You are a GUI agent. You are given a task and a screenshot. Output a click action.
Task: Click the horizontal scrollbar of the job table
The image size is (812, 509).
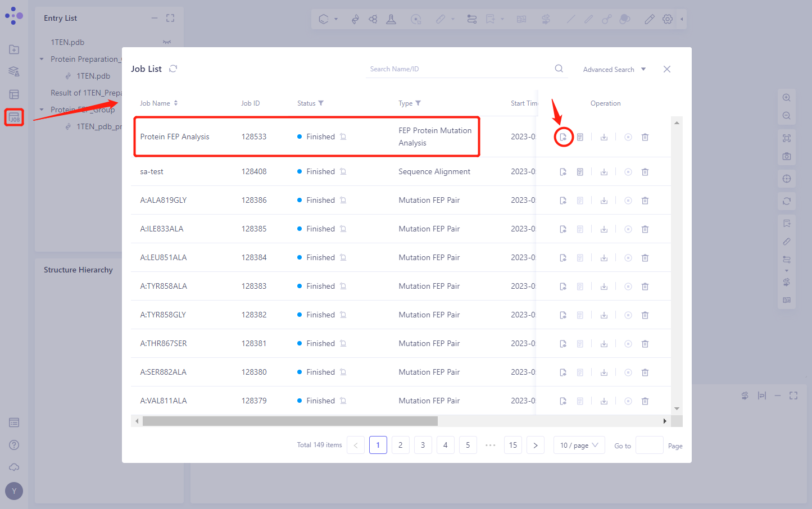point(290,421)
